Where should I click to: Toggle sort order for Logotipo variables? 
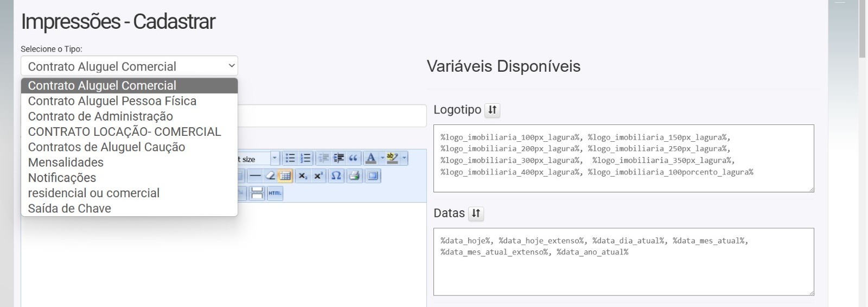tap(492, 110)
